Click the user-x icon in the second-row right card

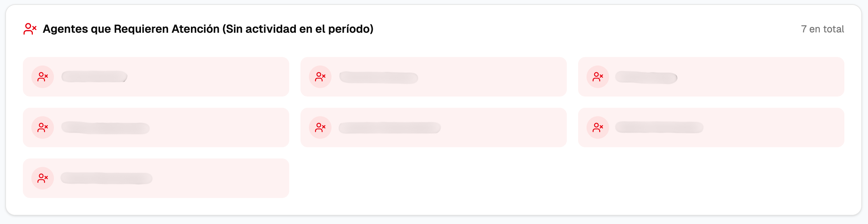(598, 127)
